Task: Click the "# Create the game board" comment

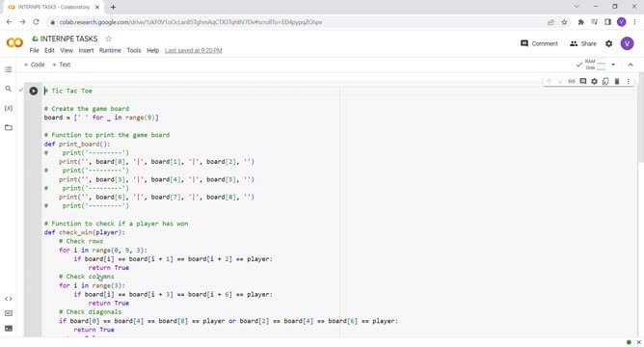Action: pyautogui.click(x=87, y=109)
